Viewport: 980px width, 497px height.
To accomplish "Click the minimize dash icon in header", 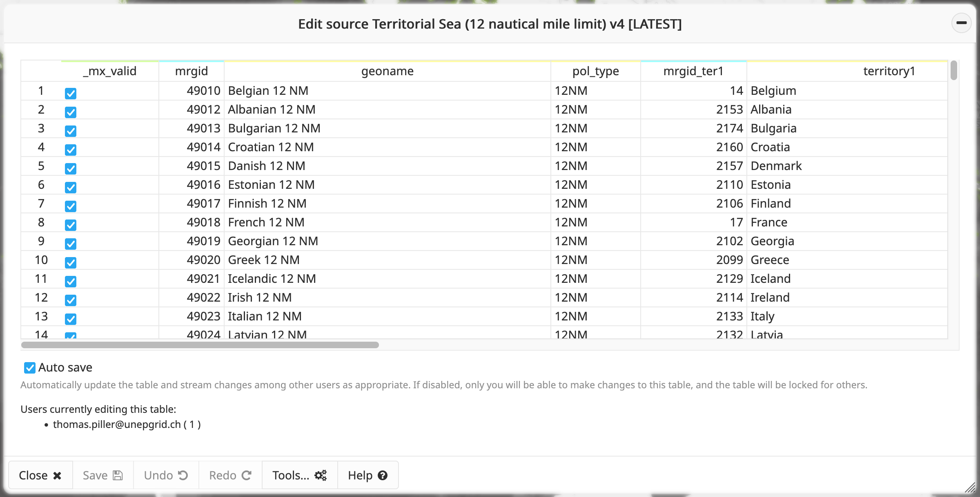I will (x=961, y=23).
